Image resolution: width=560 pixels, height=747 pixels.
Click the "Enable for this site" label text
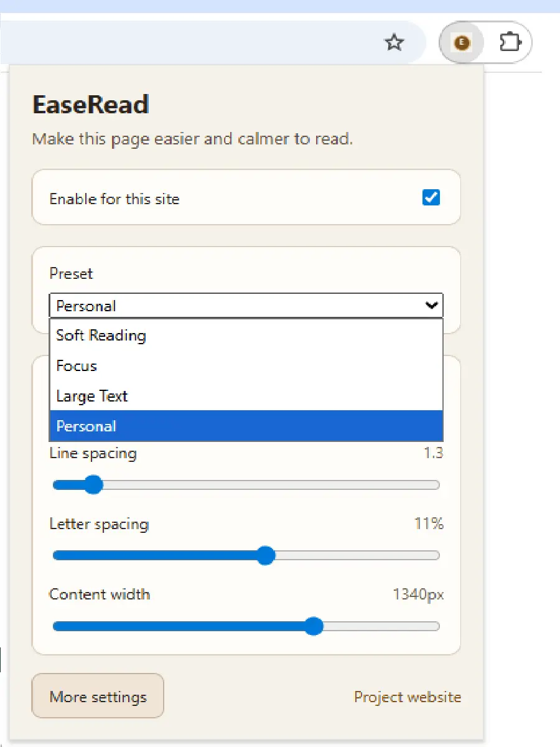[x=114, y=199]
